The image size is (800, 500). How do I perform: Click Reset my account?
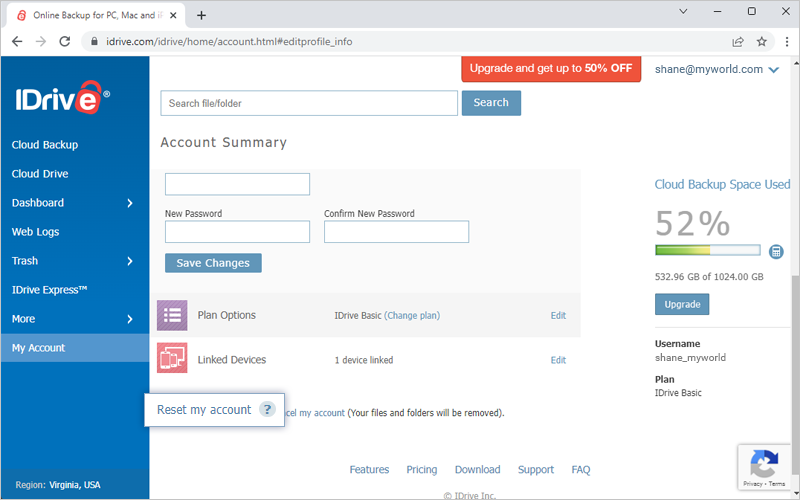[x=204, y=410]
